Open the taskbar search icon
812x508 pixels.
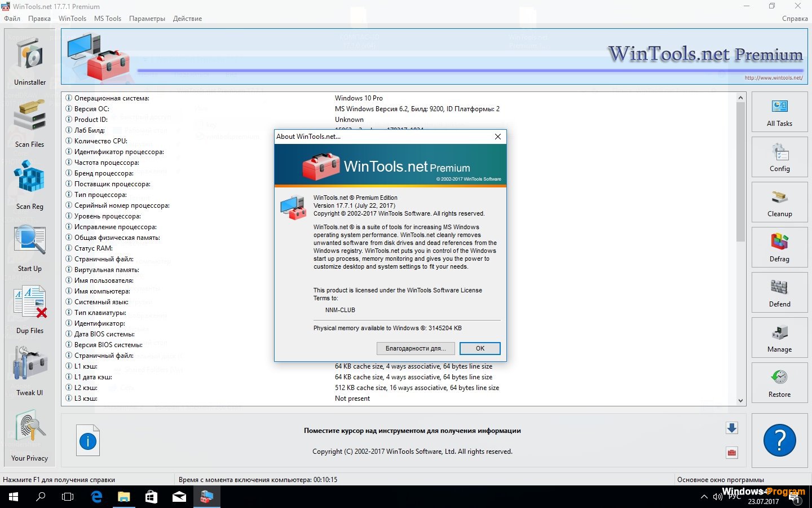(x=41, y=497)
